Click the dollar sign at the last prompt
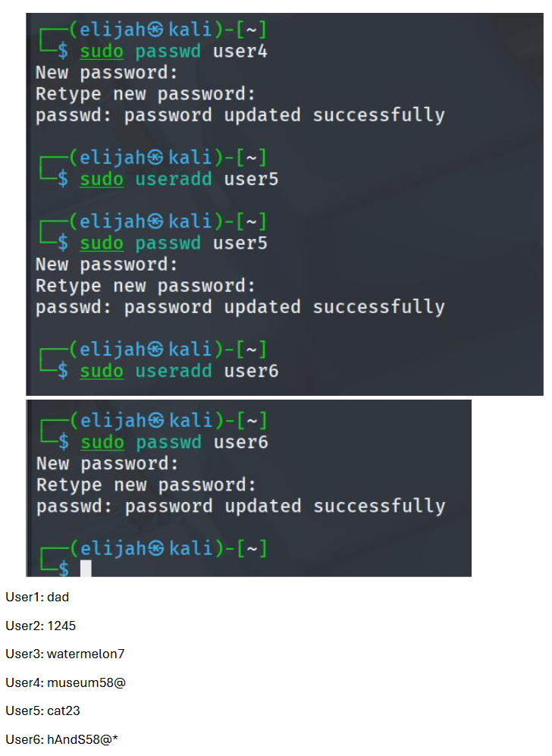This screenshot has width=552, height=756. [64, 569]
